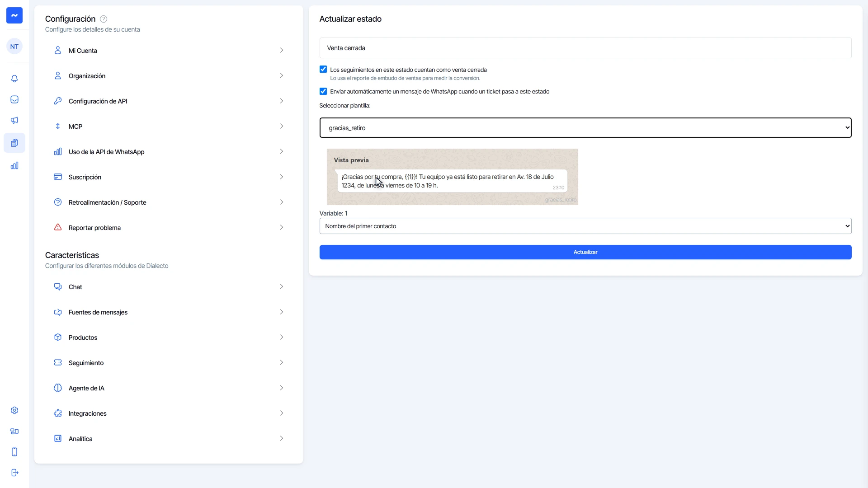
Task: Expand the Chat row chevron
Action: 281,286
